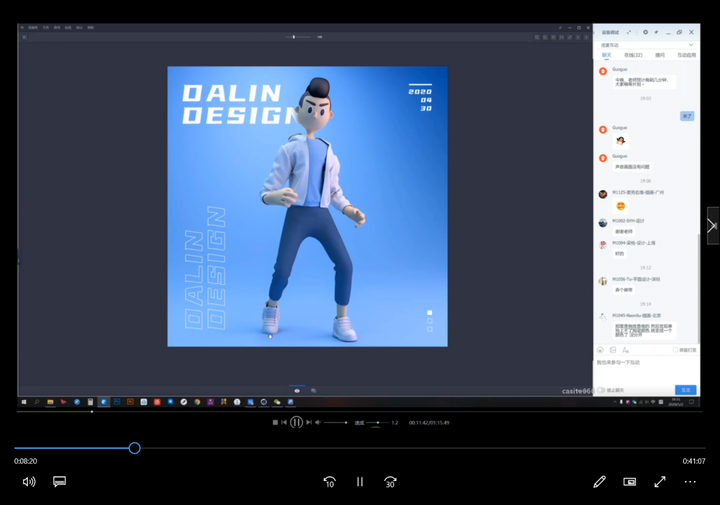Click next track in recorded player
This screenshot has height=505, width=720.
point(309,422)
